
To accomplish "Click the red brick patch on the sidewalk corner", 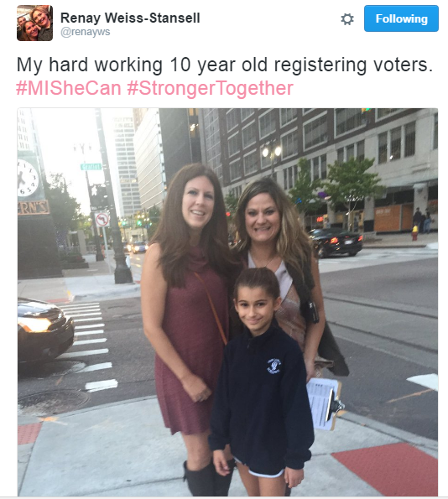I will click(x=386, y=469).
